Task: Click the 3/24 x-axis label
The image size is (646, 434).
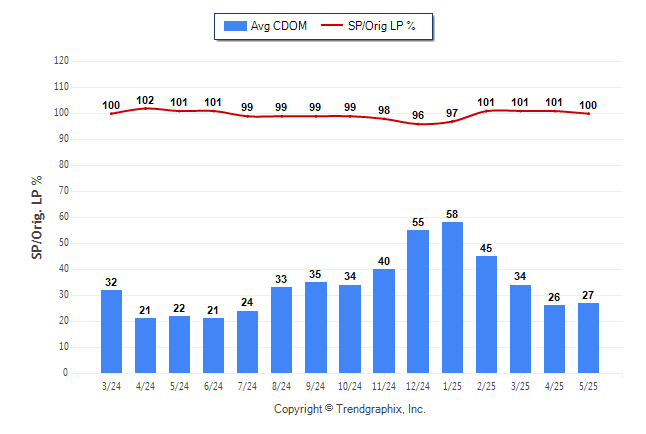Action: point(111,386)
